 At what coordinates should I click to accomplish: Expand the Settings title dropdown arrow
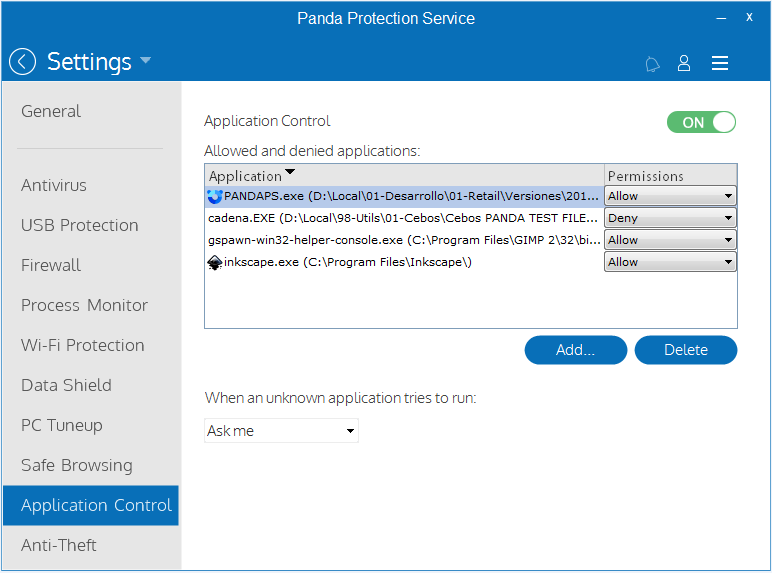pyautogui.click(x=145, y=61)
